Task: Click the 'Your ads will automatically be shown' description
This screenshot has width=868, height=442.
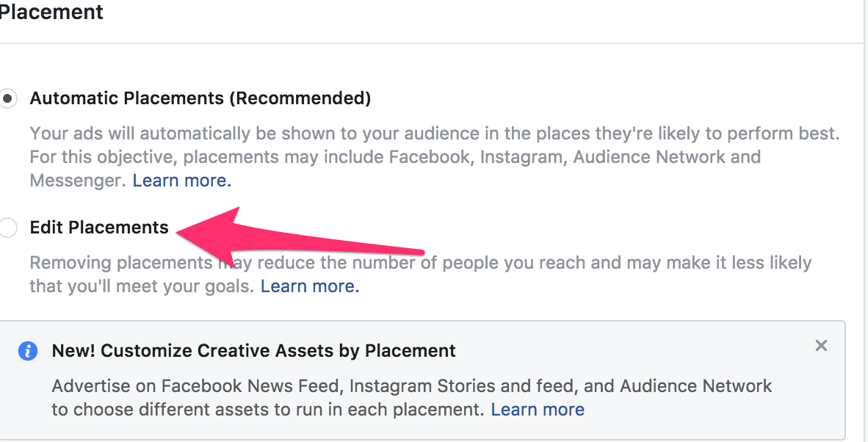Action: 435,157
